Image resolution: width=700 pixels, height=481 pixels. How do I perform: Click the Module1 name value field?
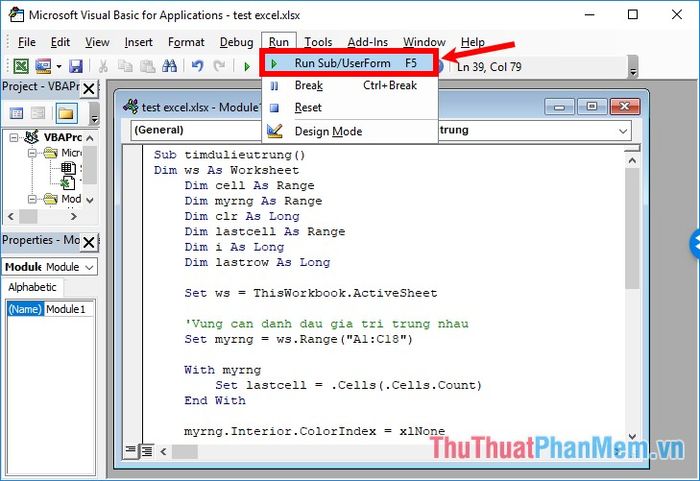(x=69, y=309)
